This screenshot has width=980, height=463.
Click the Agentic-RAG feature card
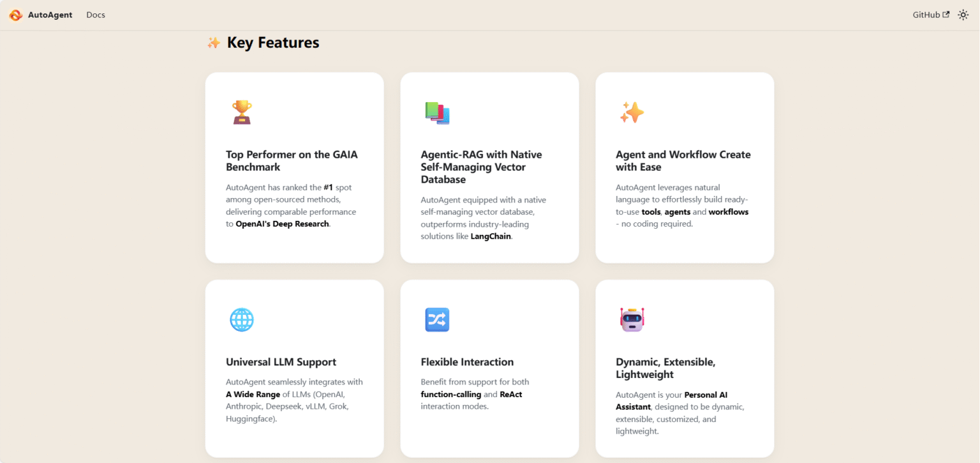[x=489, y=167]
